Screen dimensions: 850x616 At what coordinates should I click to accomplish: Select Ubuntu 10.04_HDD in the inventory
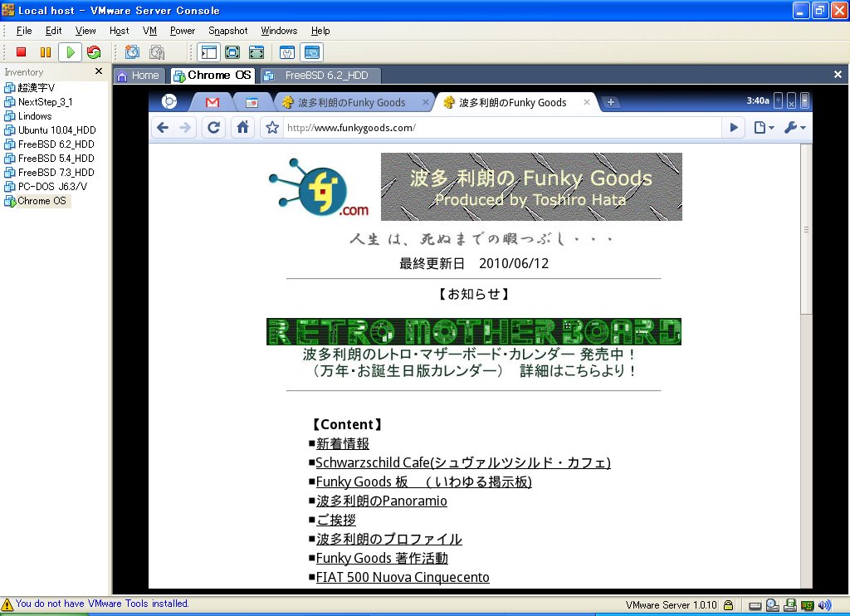(x=56, y=130)
